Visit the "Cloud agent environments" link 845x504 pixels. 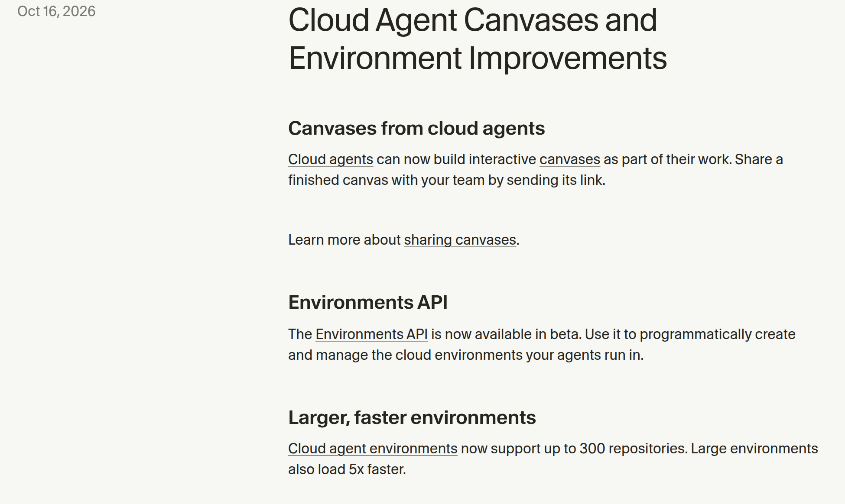point(373,449)
